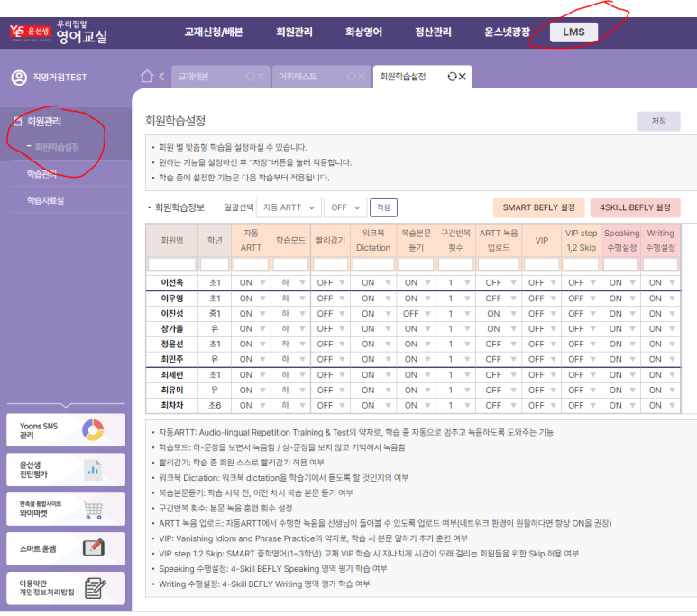The height and width of the screenshot is (616, 697).
Task: Open 학습관리 in the sidebar
Action: pyautogui.click(x=41, y=174)
